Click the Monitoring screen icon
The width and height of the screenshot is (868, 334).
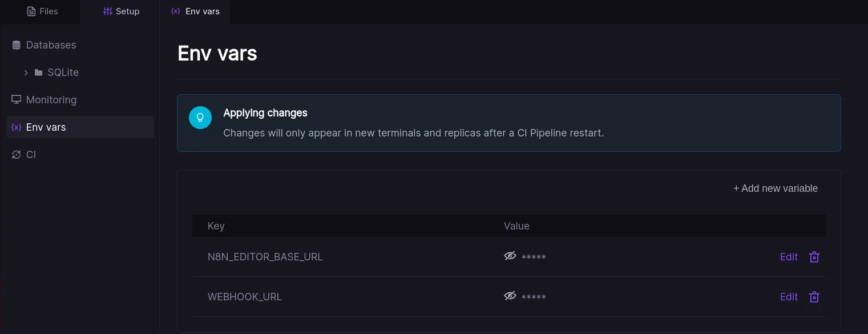point(16,100)
